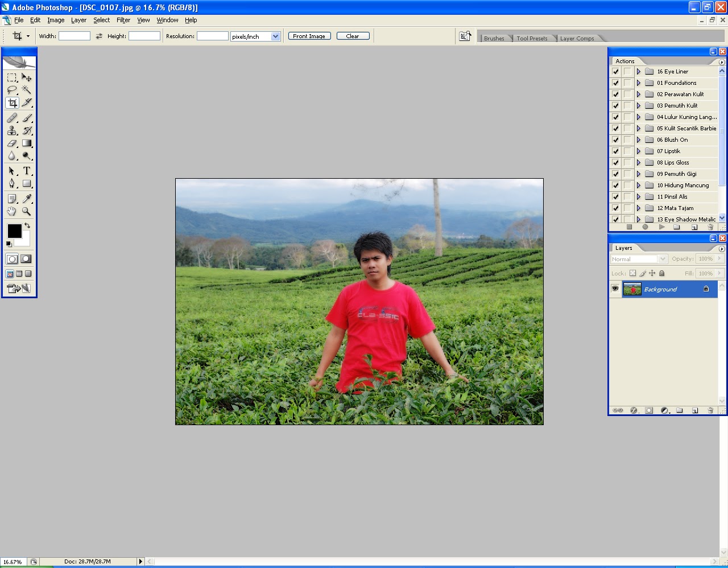Pick the Clone Stamp tool
The image size is (728, 568).
coord(11,131)
